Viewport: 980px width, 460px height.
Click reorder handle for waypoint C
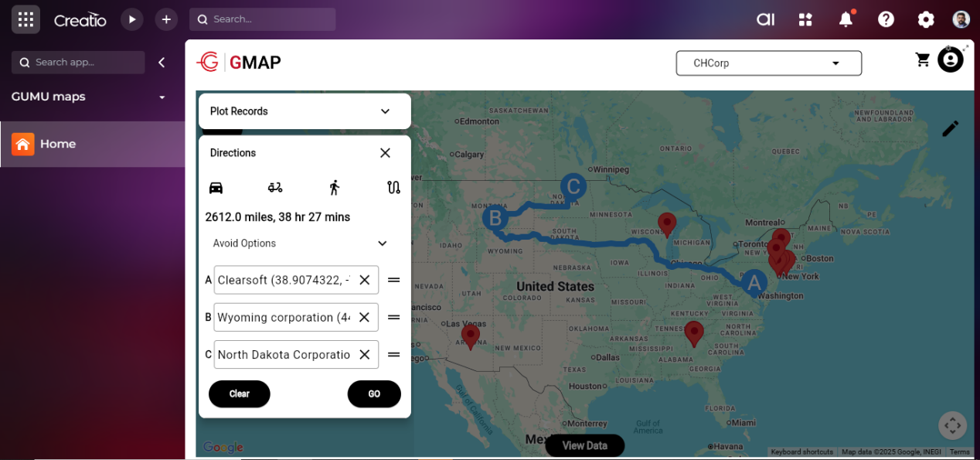[x=393, y=354]
